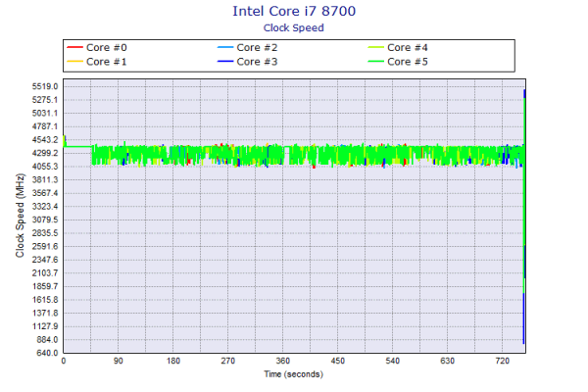588x392 pixels.
Task: Select the Core #2 legend label
Action: [257, 48]
